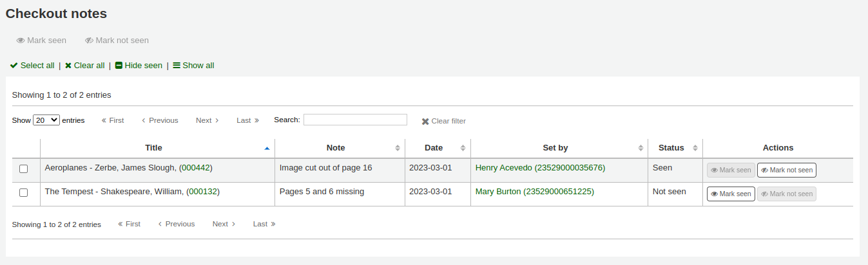The height and width of the screenshot is (265, 868).
Task: Check The Tempest row checkbox
Action: click(x=24, y=192)
